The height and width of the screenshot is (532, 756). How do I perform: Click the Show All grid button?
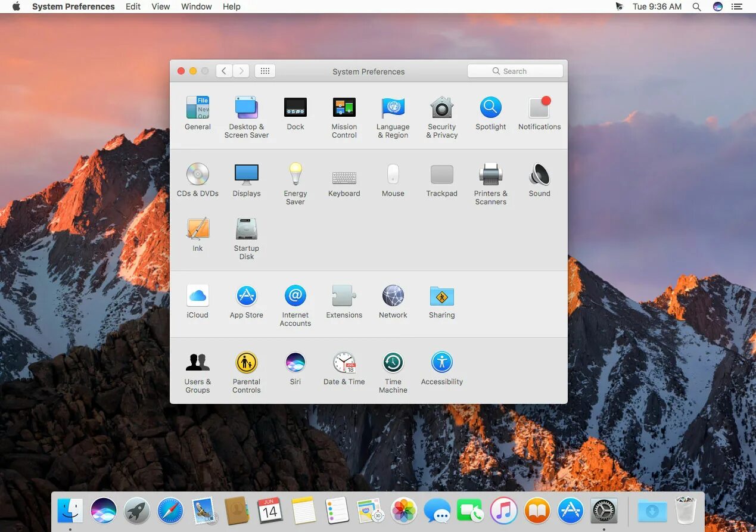pos(265,71)
